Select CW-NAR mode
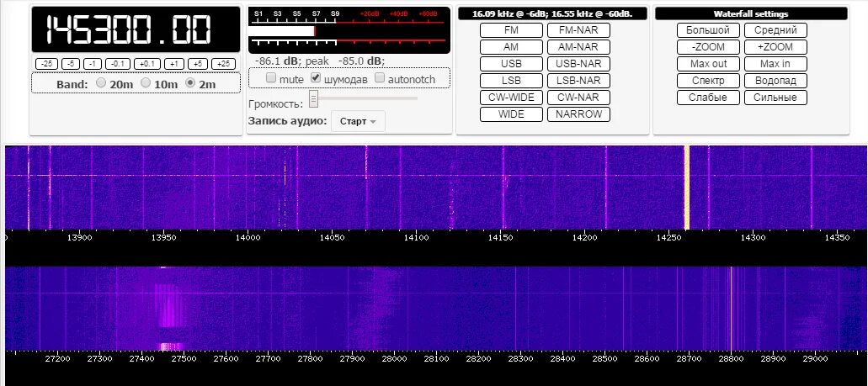Viewport: 868px width, 386px height. pyautogui.click(x=578, y=98)
